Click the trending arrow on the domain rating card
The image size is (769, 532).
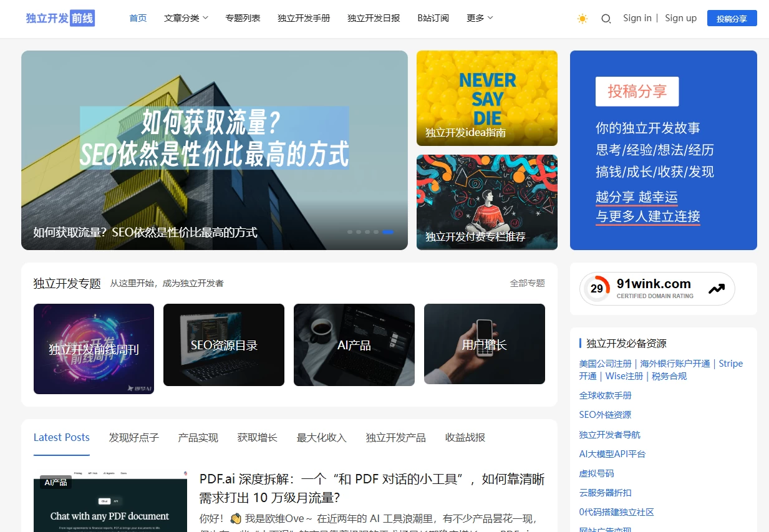[x=718, y=288]
